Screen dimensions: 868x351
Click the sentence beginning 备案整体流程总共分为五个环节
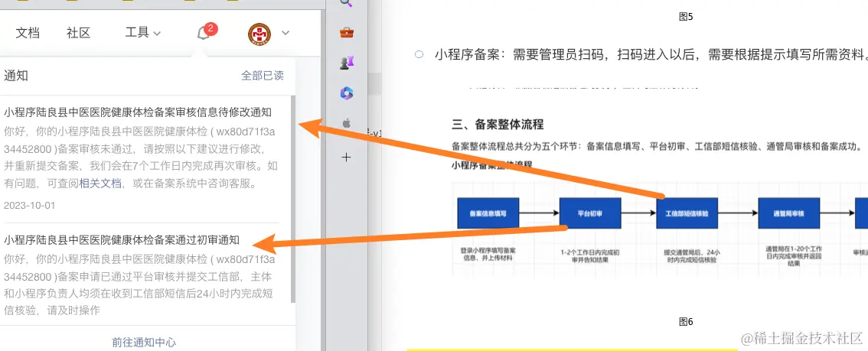(x=658, y=147)
